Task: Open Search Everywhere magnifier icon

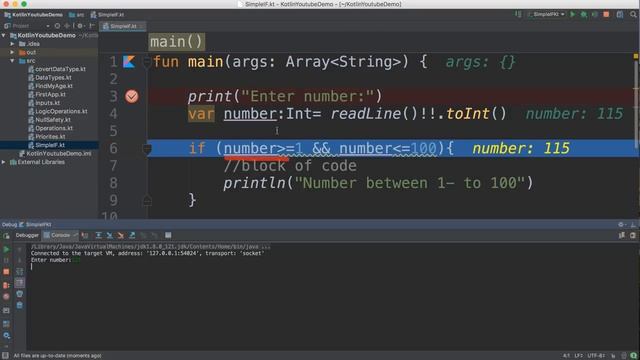Action: (633, 14)
